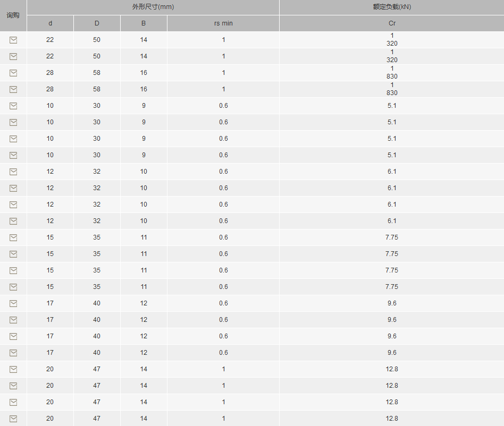The height and width of the screenshot is (426, 504).
Task: Click the 'rs min' column header
Action: 223,23
